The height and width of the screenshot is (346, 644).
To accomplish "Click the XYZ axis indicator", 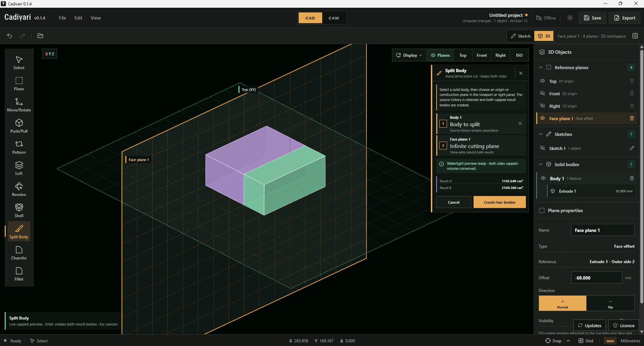I will [50, 54].
